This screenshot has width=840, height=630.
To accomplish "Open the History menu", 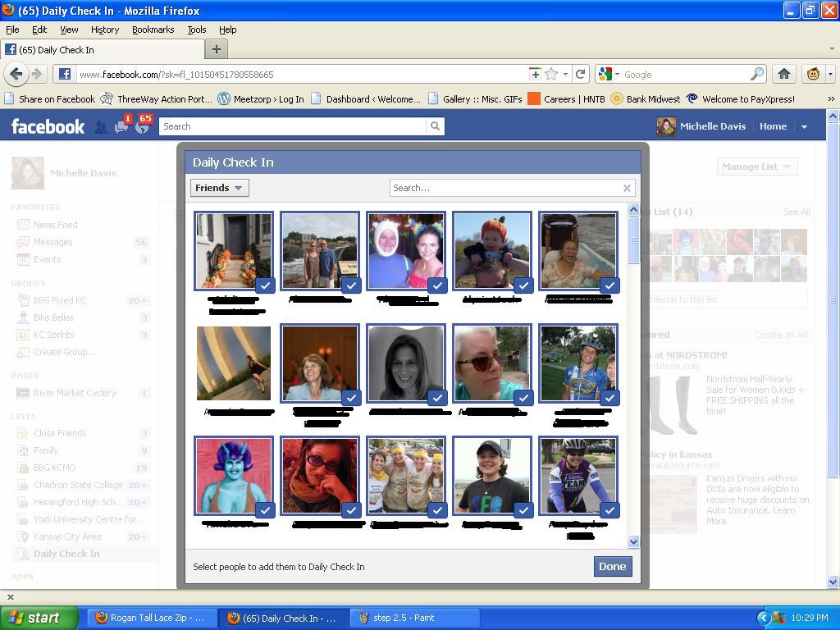I will point(105,30).
